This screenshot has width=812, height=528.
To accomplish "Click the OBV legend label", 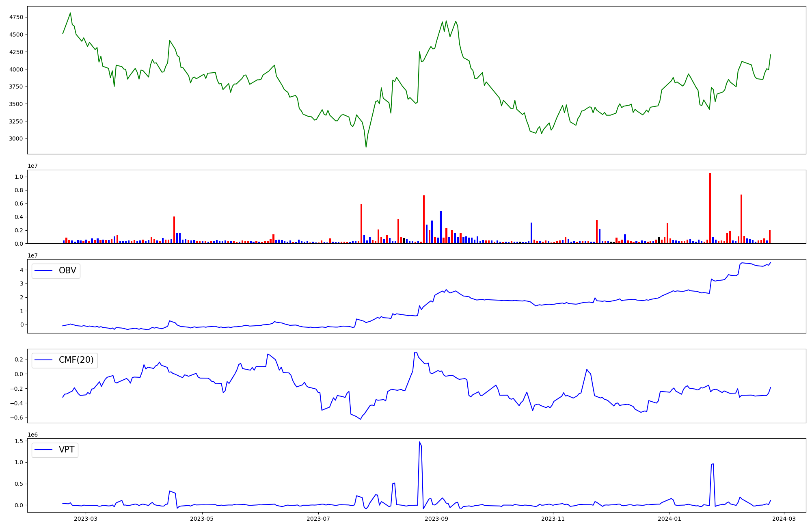I will pos(67,270).
